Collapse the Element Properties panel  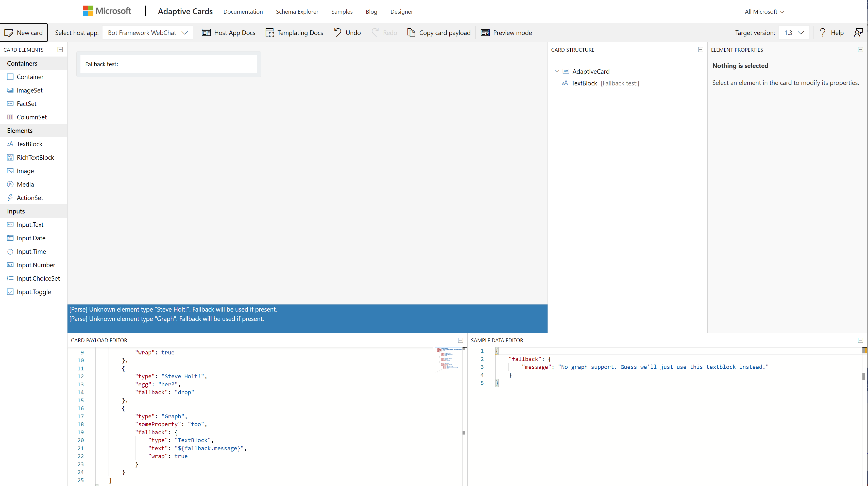860,49
